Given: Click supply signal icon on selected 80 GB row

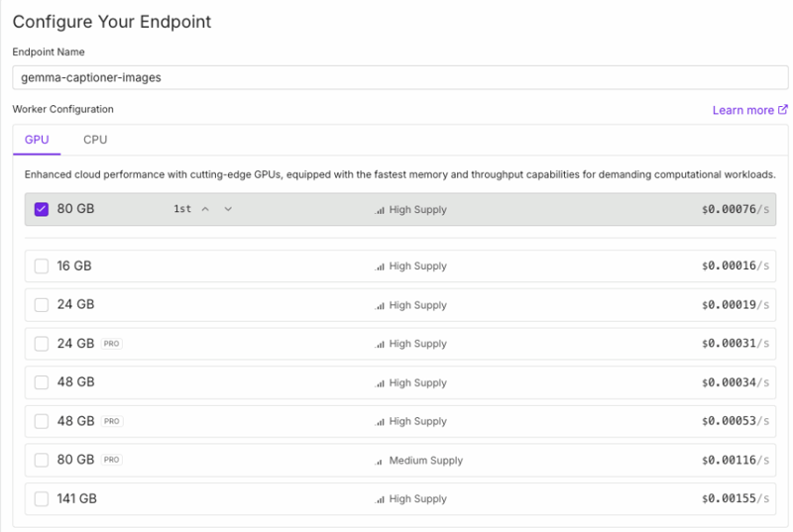Looking at the screenshot, I should click(x=380, y=210).
